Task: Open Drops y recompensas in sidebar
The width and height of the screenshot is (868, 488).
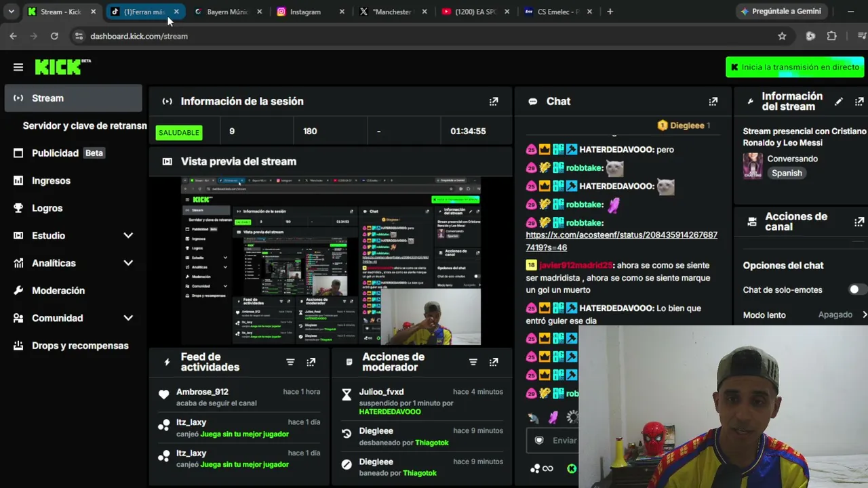Action: coord(73,346)
